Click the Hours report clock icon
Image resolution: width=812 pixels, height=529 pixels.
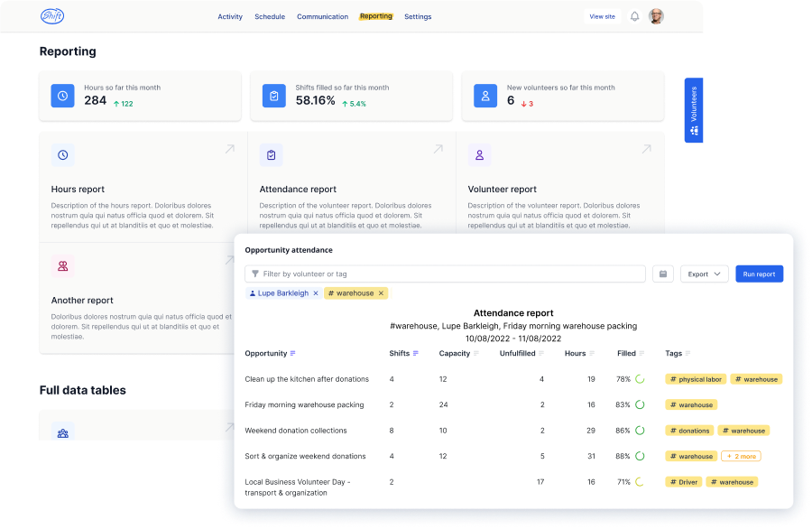pyautogui.click(x=63, y=155)
